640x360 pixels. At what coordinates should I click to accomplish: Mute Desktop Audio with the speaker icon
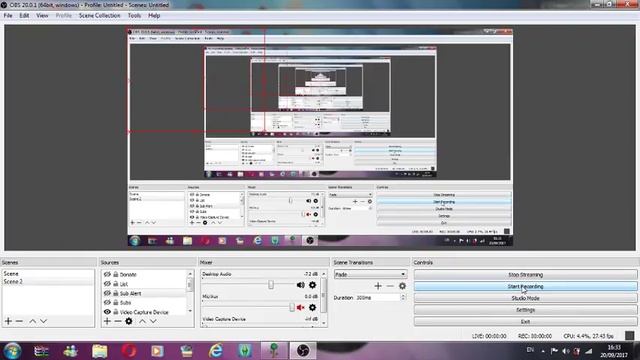coord(301,285)
